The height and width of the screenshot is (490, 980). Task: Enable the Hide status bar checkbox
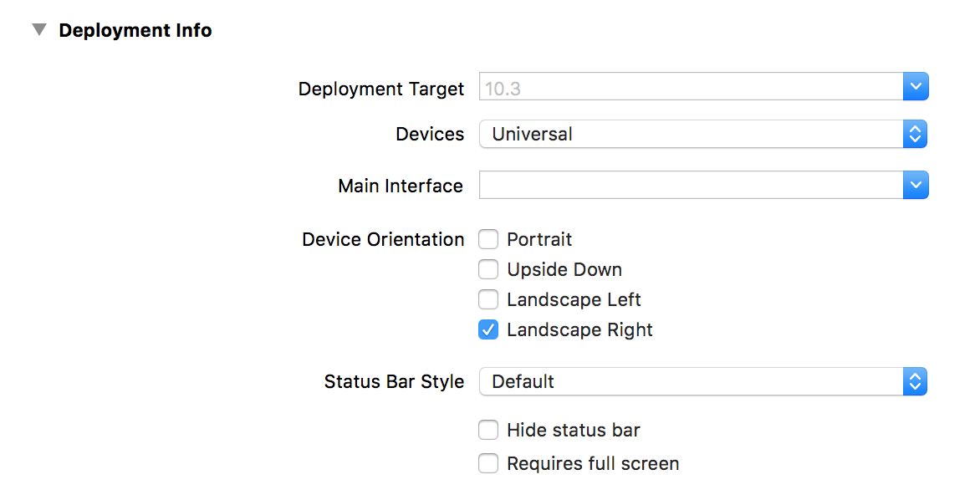[488, 431]
